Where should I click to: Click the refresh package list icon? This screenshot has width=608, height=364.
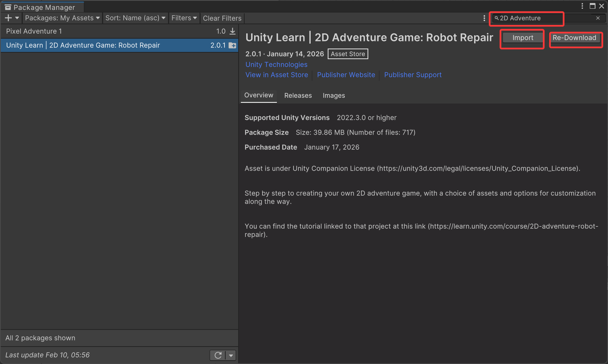[218, 355]
